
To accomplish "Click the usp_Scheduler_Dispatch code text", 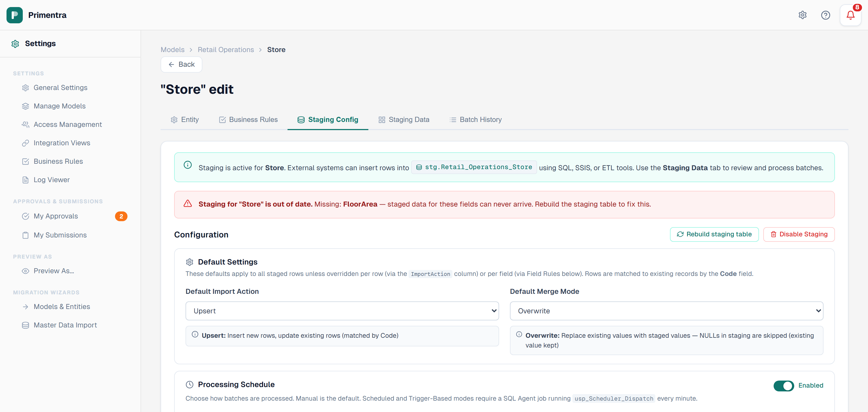I will click(x=614, y=399).
